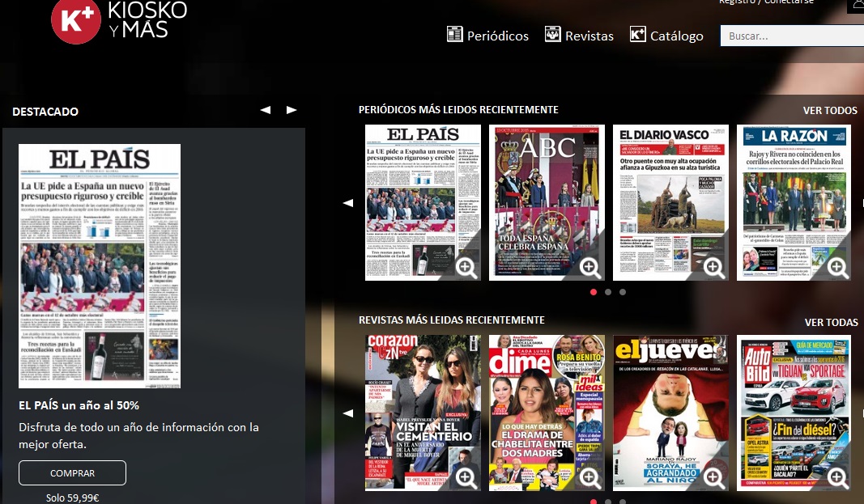Zoom Corazón magazine cover
This screenshot has height=504, width=864.
click(x=466, y=477)
